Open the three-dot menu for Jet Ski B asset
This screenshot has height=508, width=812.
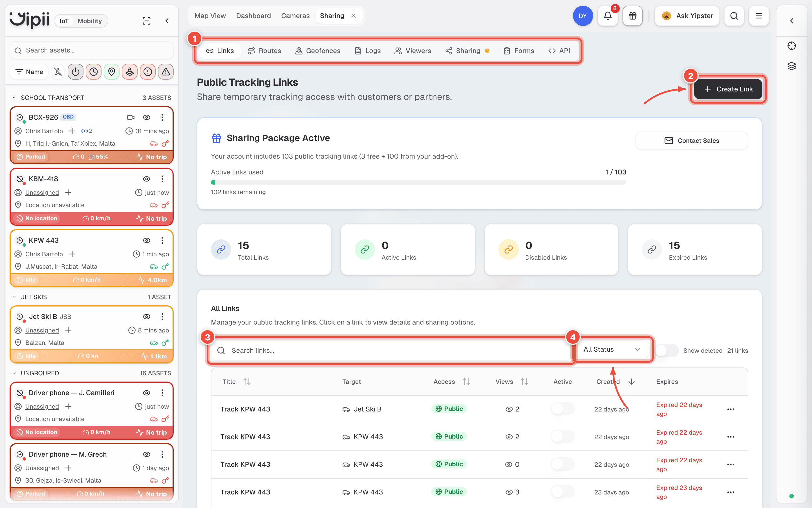pyautogui.click(x=162, y=316)
